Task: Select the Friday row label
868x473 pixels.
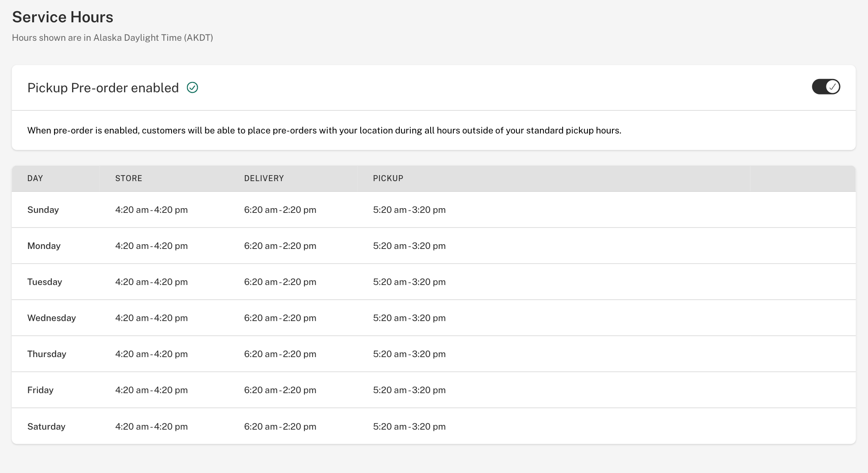Action: (x=40, y=390)
